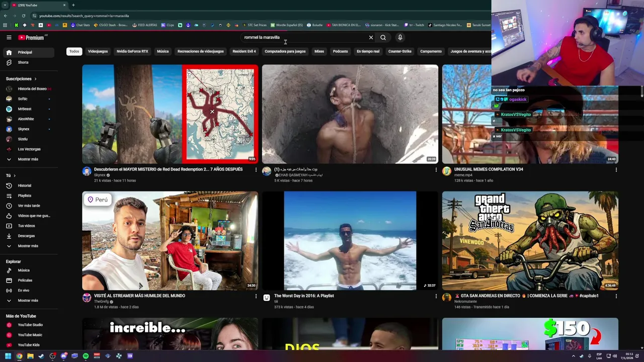Select the Nvidia GeForce RTX chip
644x362 pixels.
132,51
